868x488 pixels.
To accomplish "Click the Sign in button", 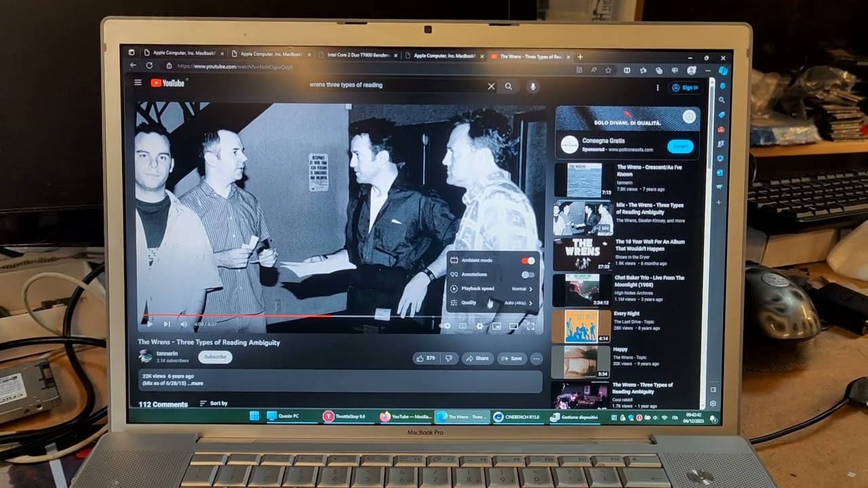I will 686,86.
